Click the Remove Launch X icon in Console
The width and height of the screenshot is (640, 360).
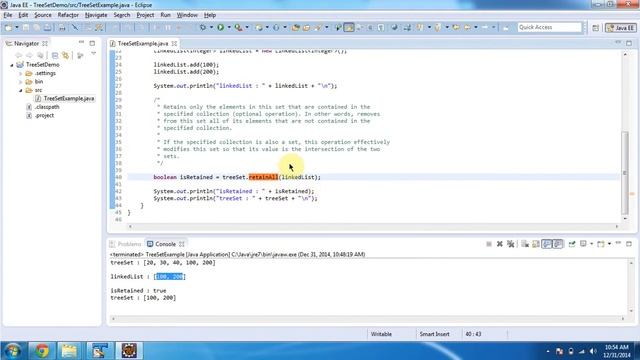500,244
